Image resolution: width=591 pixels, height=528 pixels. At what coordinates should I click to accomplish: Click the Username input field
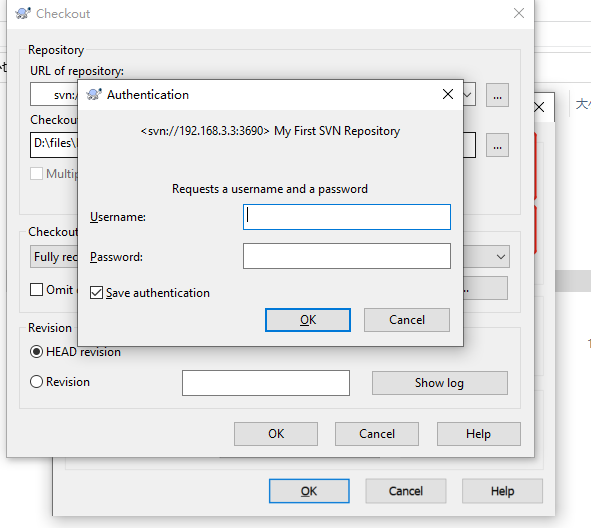point(347,217)
